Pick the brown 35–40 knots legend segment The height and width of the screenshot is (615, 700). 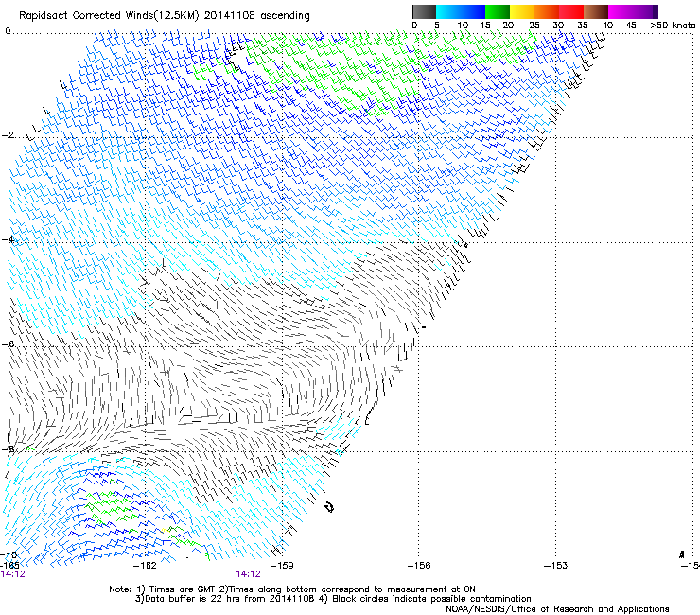point(596,11)
